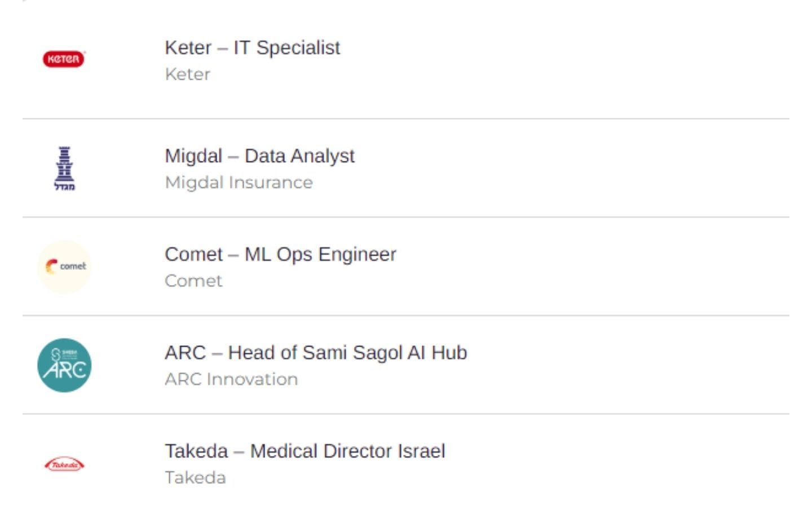Click the Keter company name subtitle

tap(188, 74)
